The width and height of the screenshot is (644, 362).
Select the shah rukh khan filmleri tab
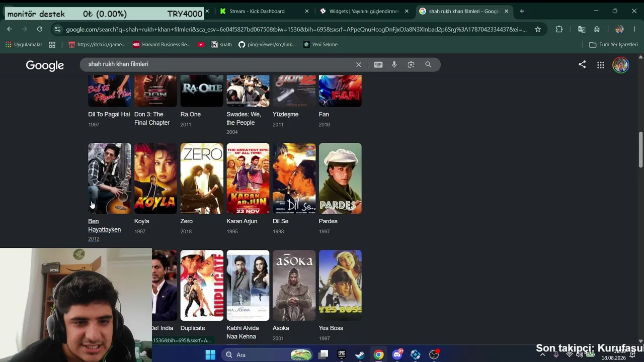point(464,11)
